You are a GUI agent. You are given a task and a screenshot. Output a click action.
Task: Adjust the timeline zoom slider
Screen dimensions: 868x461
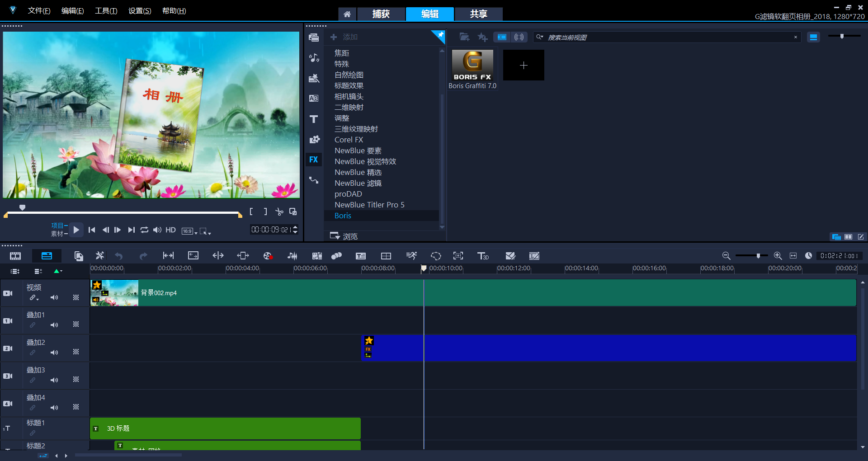tap(758, 256)
